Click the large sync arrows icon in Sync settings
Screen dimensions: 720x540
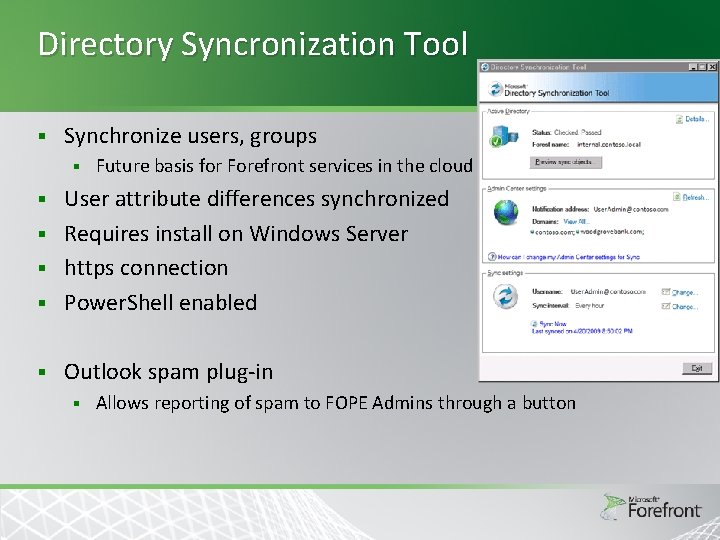tap(506, 297)
